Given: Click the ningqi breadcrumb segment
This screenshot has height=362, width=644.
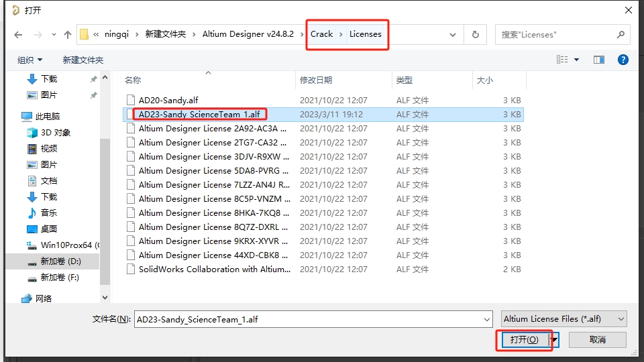Looking at the screenshot, I should [x=117, y=34].
